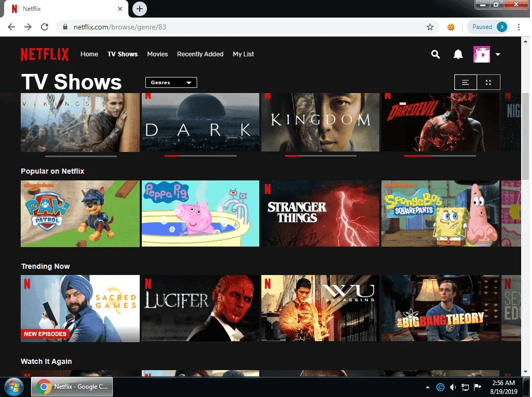Open the Wu Assassins thumbnail

pos(320,308)
